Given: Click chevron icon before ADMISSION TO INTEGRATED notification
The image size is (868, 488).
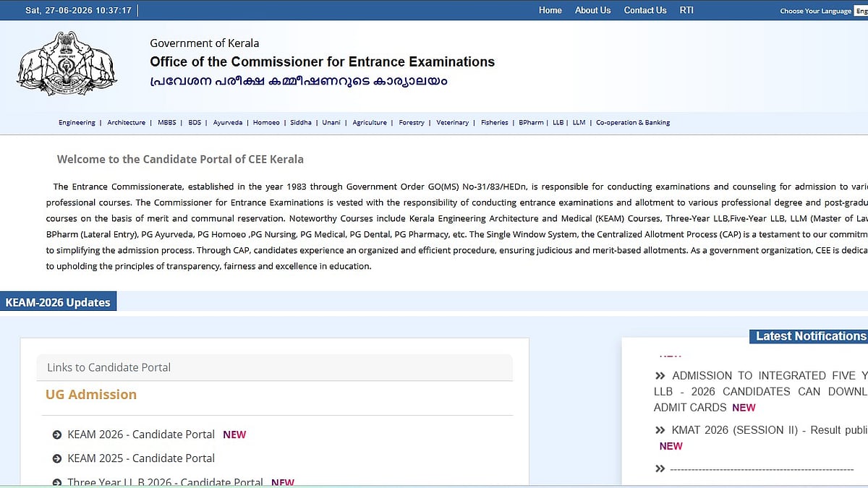Looking at the screenshot, I should (660, 376).
